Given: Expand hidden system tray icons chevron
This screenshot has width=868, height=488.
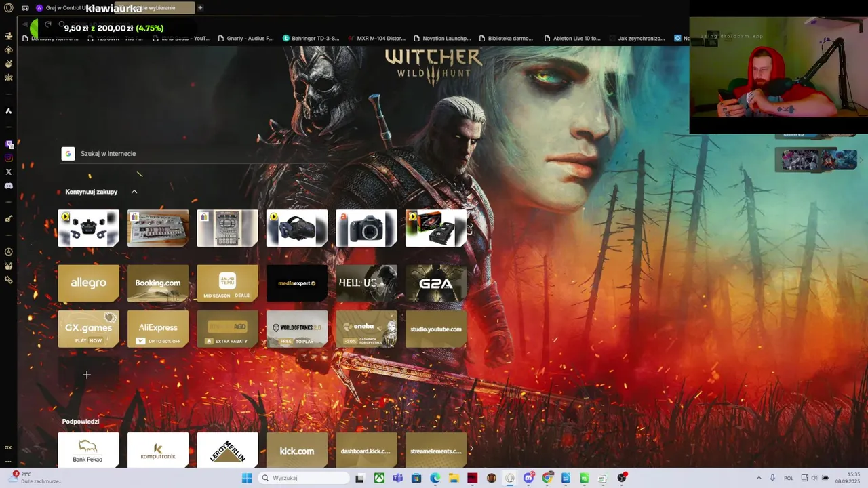Looking at the screenshot, I should tap(759, 478).
